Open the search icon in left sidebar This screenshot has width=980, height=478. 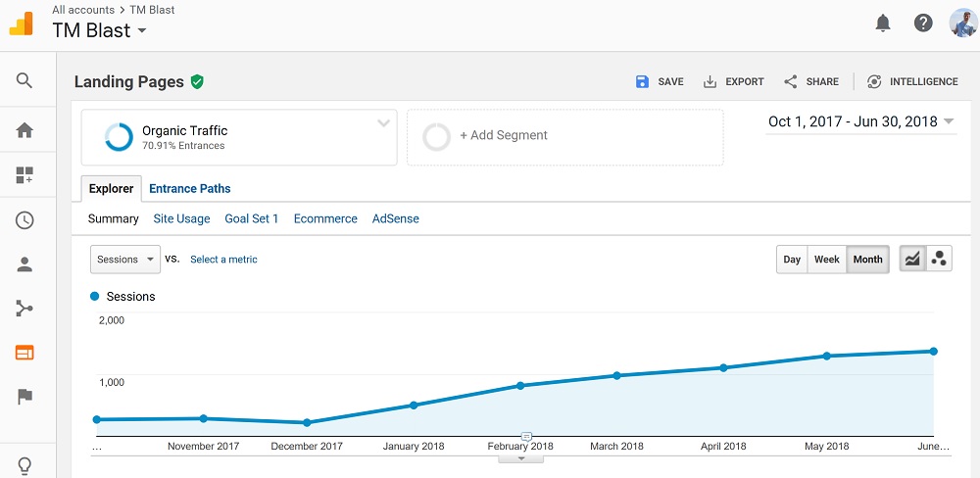pos(24,80)
